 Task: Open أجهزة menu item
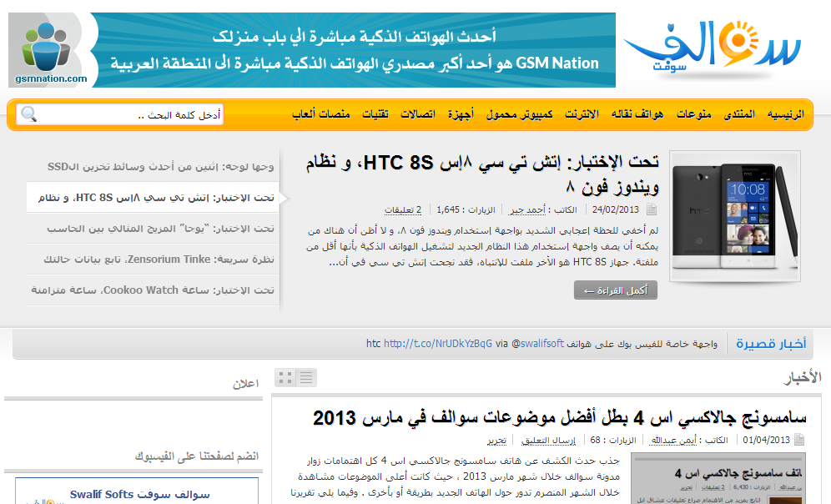click(461, 114)
